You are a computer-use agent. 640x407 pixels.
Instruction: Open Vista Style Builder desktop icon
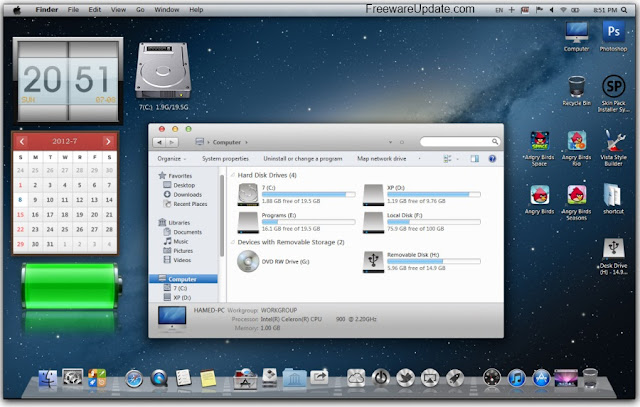613,148
